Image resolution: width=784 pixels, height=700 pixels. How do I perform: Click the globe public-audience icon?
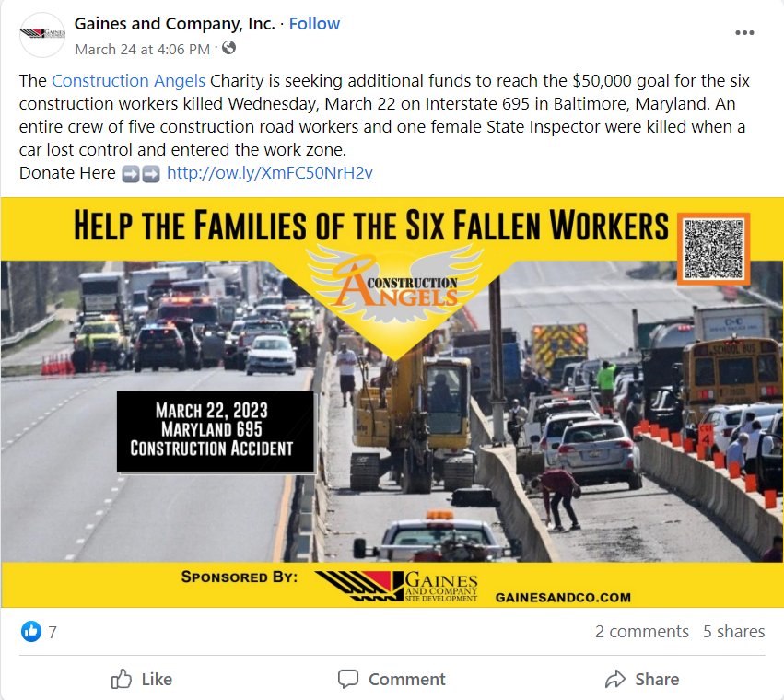(229, 48)
